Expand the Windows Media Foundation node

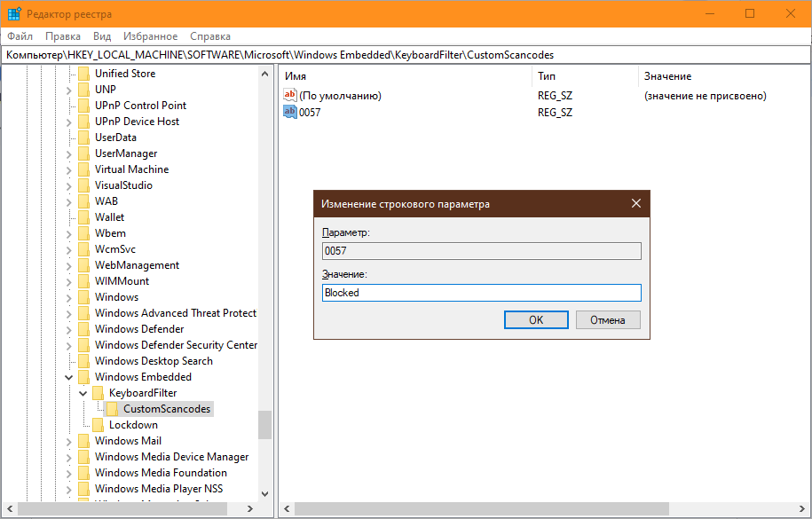pos(69,474)
